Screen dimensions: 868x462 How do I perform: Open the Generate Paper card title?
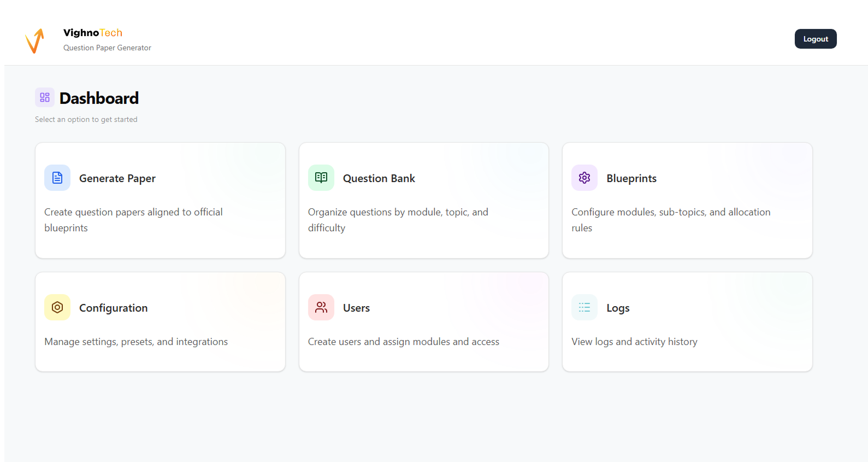pyautogui.click(x=117, y=178)
